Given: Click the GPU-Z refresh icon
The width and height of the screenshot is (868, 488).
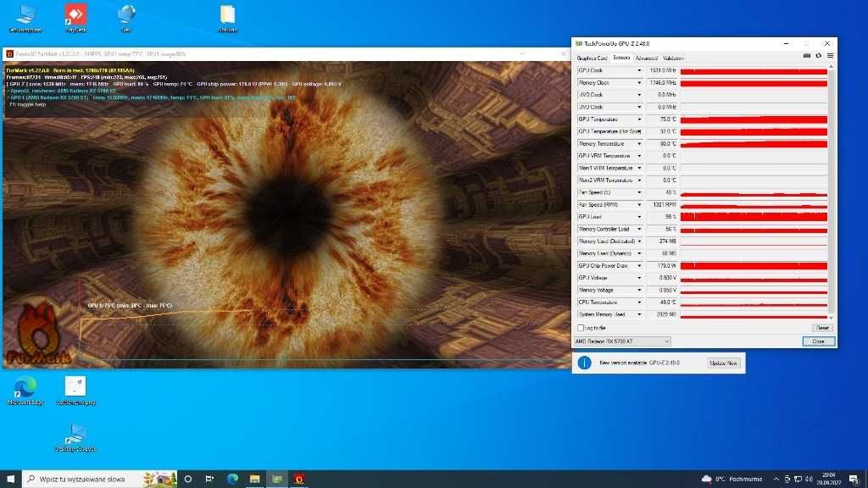Looking at the screenshot, I should pyautogui.click(x=819, y=56).
